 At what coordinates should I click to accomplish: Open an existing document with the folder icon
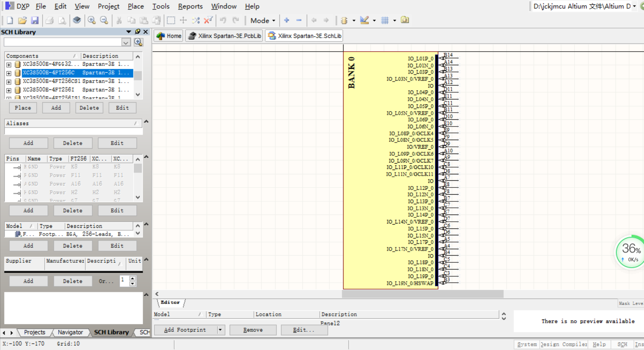tap(22, 21)
